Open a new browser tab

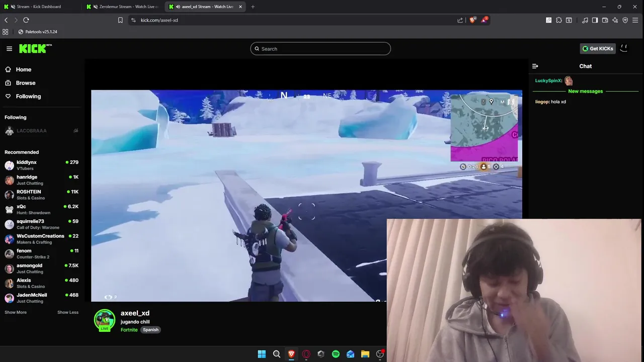[253, 7]
